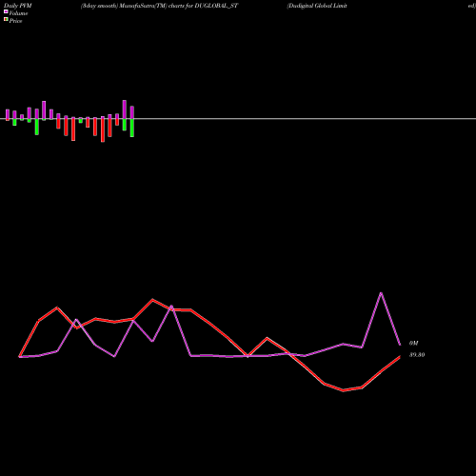Click the Volume legend color swatch

6,11
